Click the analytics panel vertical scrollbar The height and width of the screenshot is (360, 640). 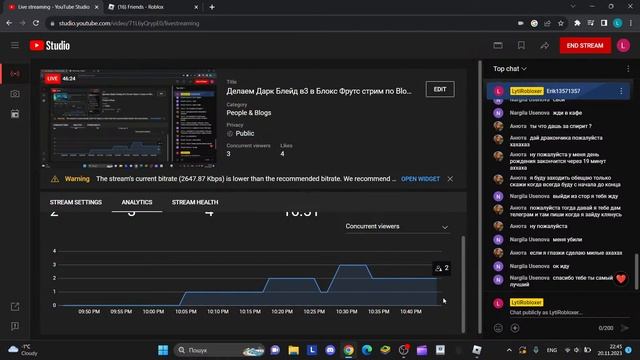[x=463, y=284]
